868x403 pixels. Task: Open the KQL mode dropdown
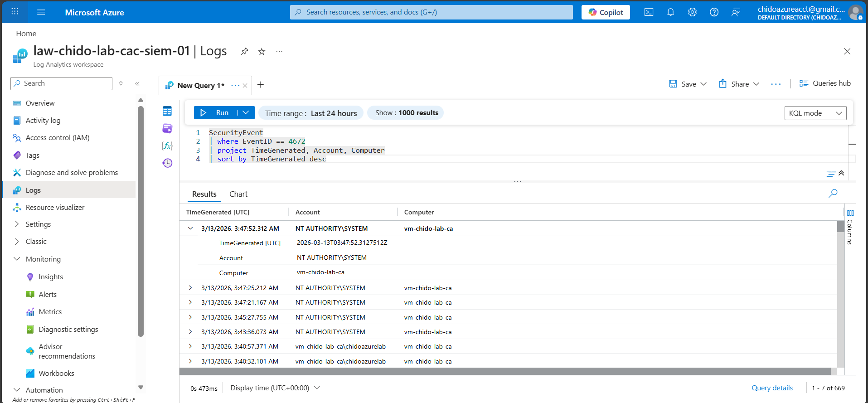pyautogui.click(x=815, y=113)
